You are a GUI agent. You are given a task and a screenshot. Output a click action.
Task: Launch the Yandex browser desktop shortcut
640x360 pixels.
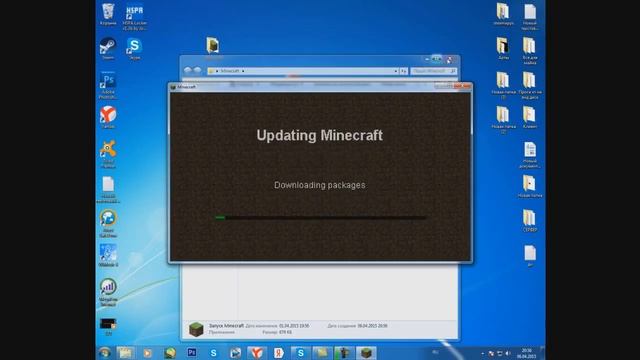tap(108, 118)
